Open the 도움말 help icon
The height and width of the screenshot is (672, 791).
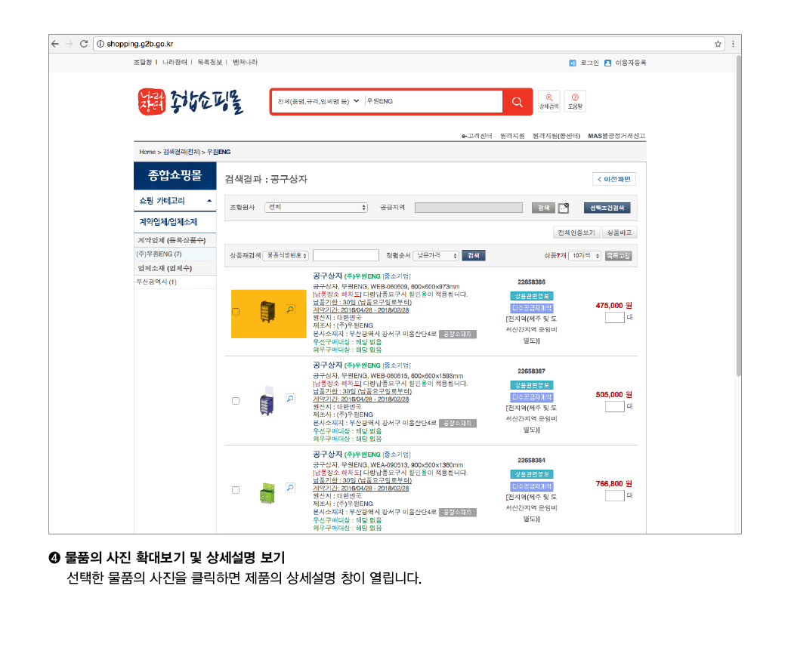[575, 101]
